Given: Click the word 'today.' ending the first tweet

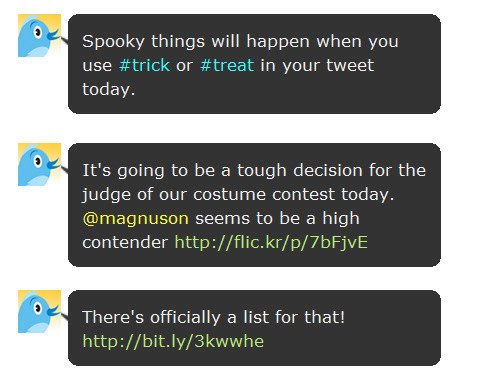Looking at the screenshot, I should 109,89.
